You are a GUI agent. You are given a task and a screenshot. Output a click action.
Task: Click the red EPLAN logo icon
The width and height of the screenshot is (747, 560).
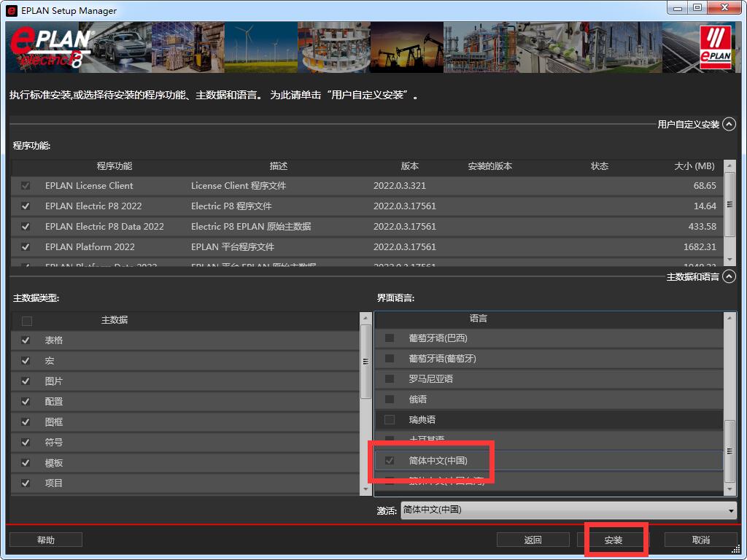tap(715, 48)
